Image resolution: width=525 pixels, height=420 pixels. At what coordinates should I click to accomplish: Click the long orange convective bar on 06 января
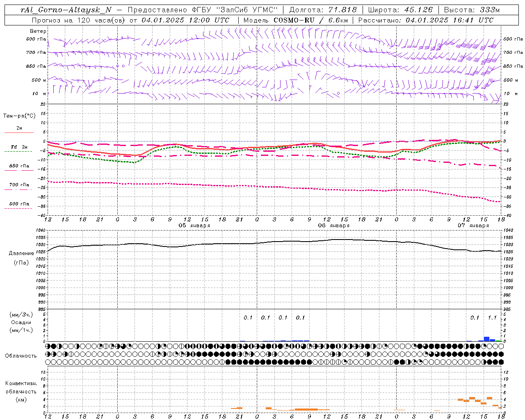tap(306, 409)
